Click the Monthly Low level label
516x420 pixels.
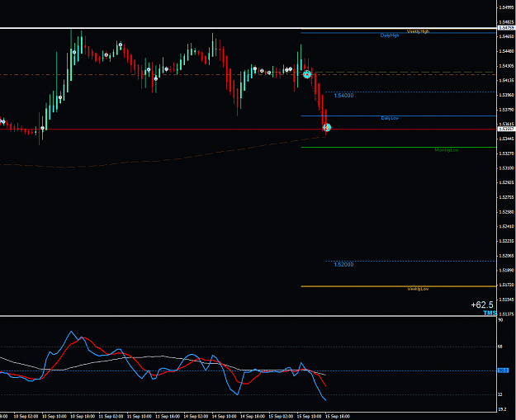pos(447,150)
